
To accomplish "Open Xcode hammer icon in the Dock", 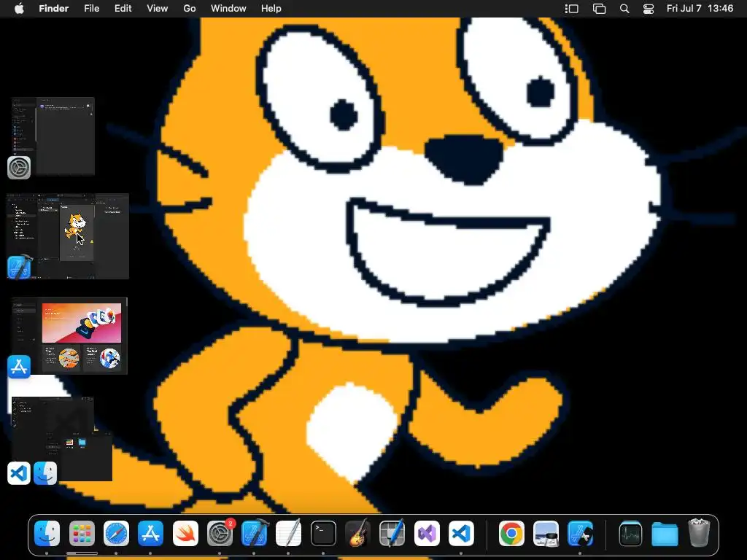I will [x=255, y=533].
